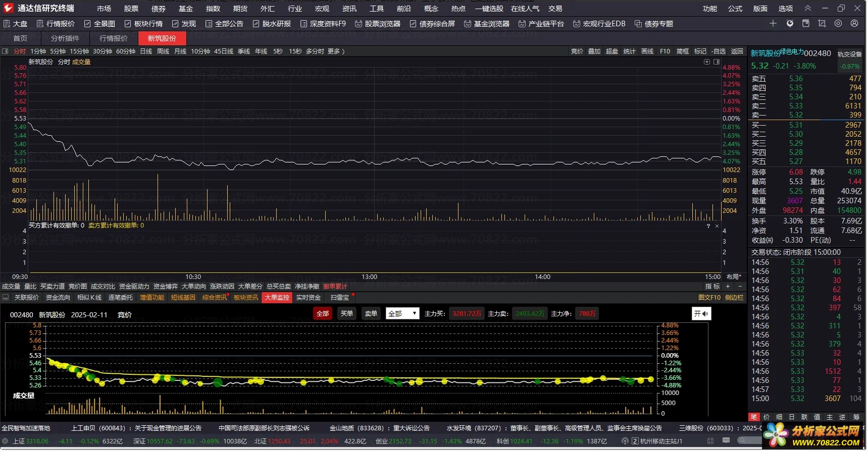The height and width of the screenshot is (451, 868).
Task: Open the 全景图 panorama view
Action: [99, 24]
